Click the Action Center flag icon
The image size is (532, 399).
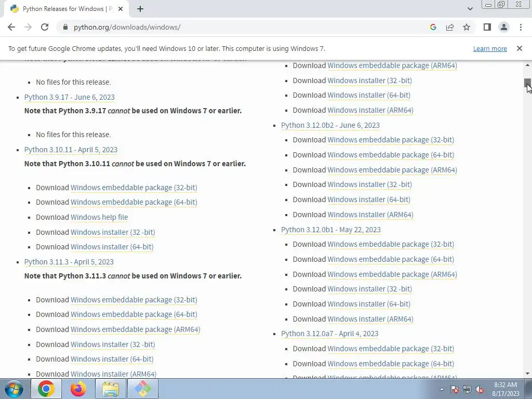[x=455, y=389]
